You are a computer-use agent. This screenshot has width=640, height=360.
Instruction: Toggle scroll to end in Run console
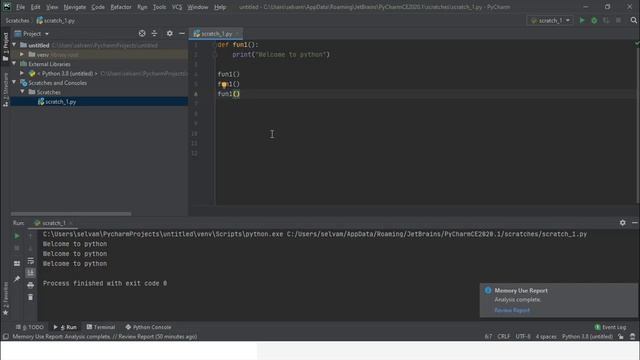pyautogui.click(x=31, y=273)
